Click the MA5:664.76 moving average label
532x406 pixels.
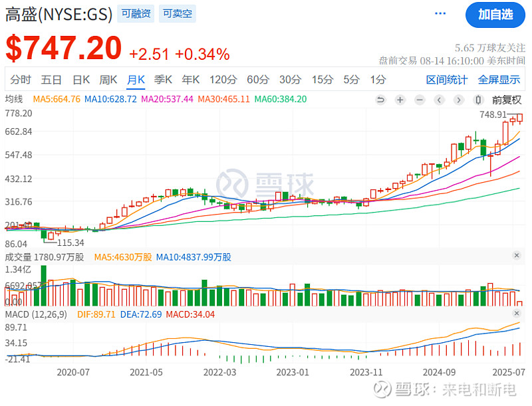pos(57,99)
